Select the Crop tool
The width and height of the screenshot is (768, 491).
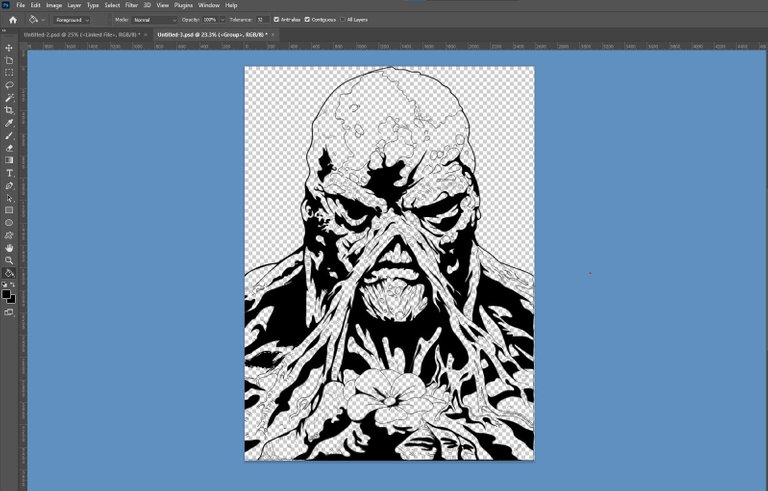(9, 110)
